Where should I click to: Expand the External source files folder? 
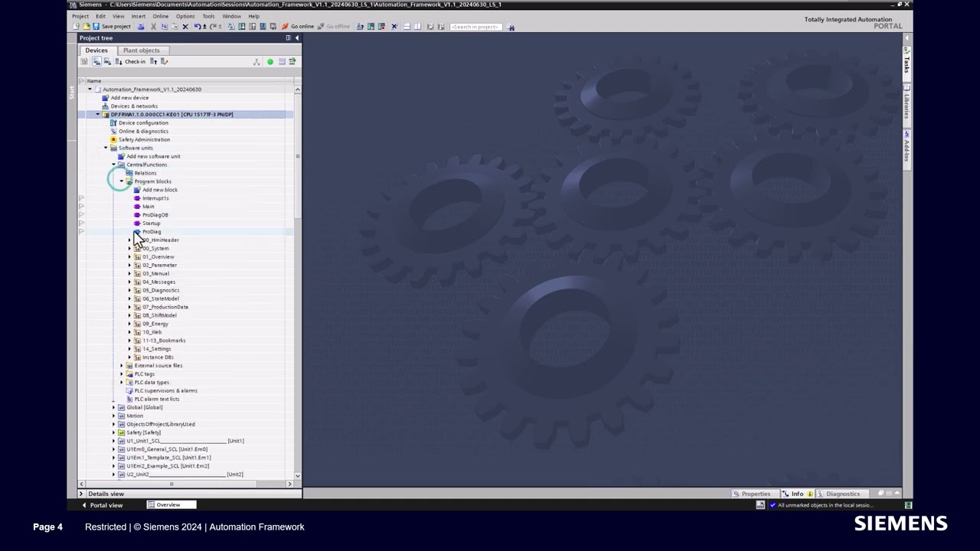(x=122, y=366)
